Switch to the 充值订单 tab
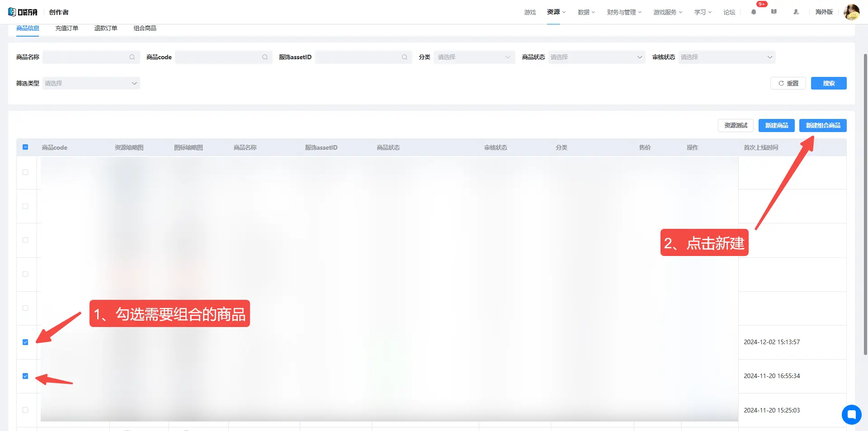Viewport: 868px width, 431px height. tap(67, 28)
